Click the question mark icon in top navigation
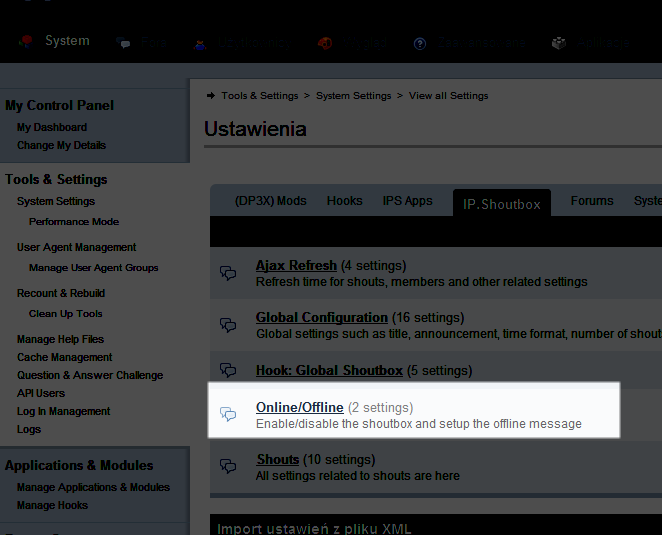 (x=420, y=43)
